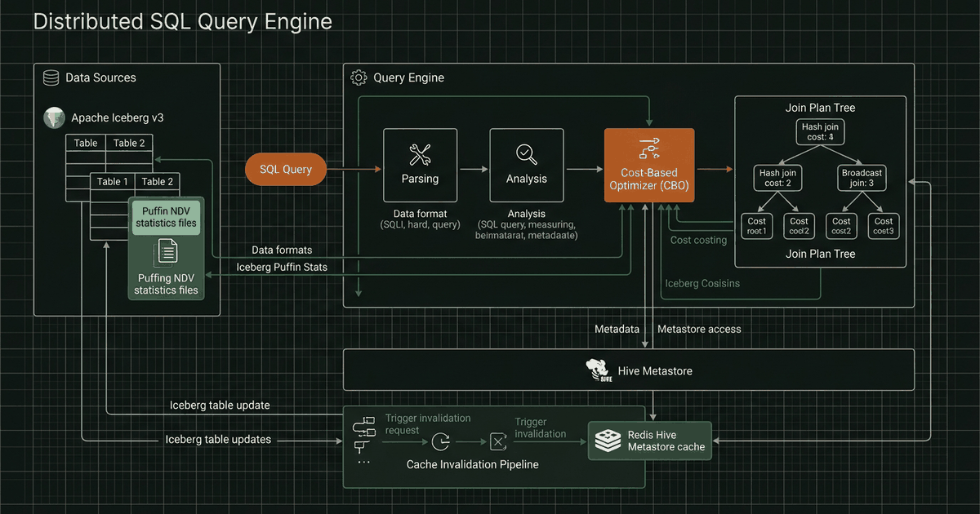980x514 pixels.
Task: Click the Table 2 cell beside Table
Action: pyautogui.click(x=129, y=143)
